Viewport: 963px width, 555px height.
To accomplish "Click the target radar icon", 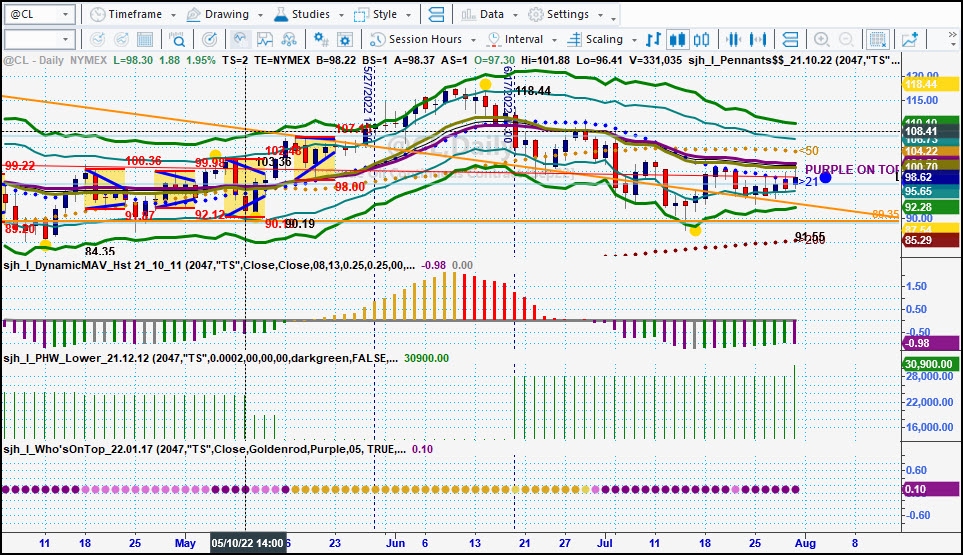I will click(209, 39).
